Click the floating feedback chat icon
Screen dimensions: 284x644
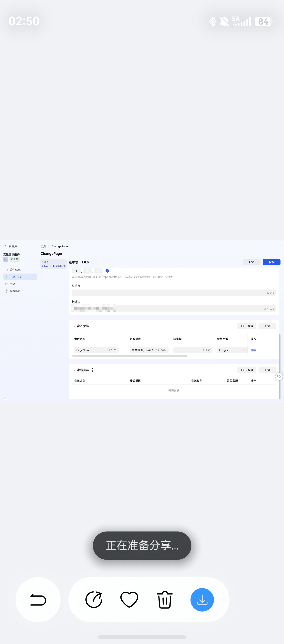pos(279,376)
